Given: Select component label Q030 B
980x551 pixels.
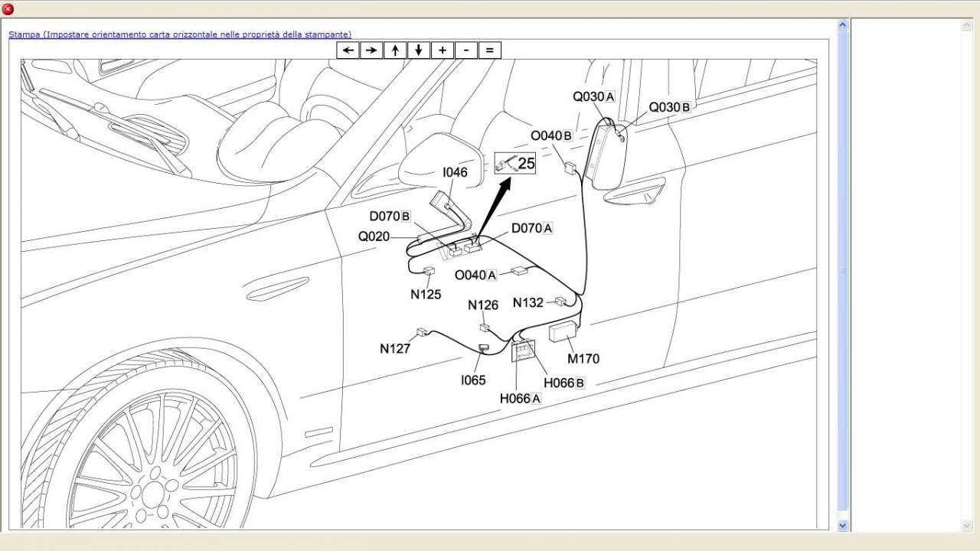Looking at the screenshot, I should pyautogui.click(x=670, y=107).
